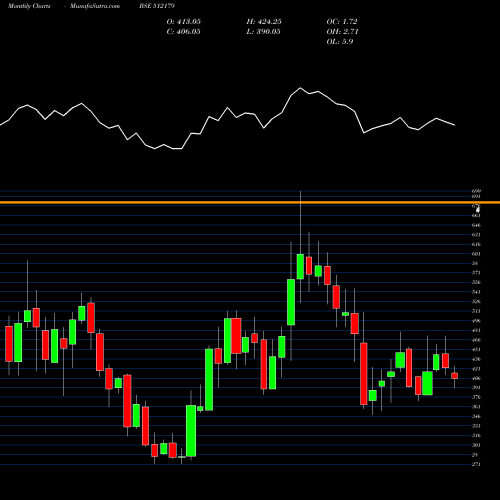
Task: Click the "MunafaSutra.com" site label
Action: click(x=95, y=6)
